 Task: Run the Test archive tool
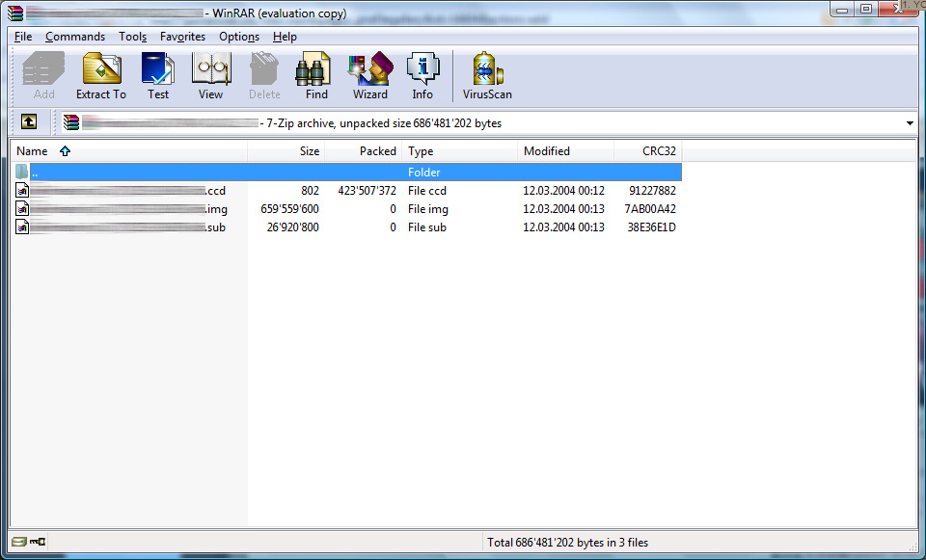pos(157,75)
